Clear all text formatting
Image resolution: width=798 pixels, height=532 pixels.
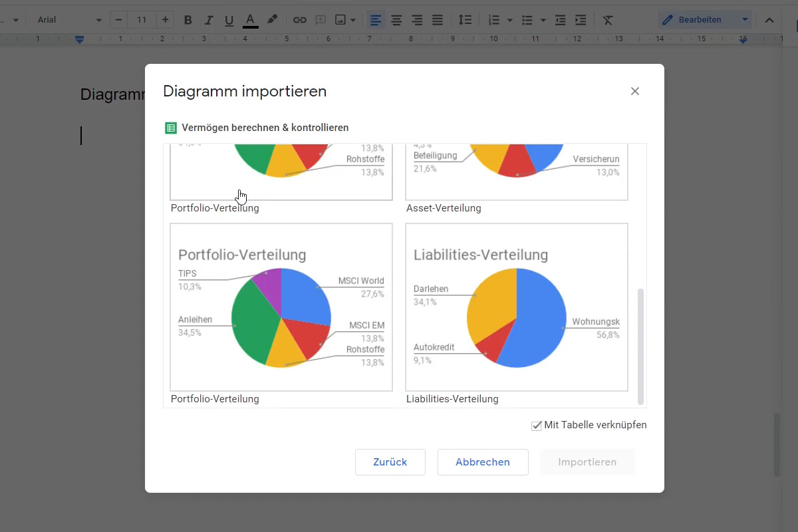[607, 20]
